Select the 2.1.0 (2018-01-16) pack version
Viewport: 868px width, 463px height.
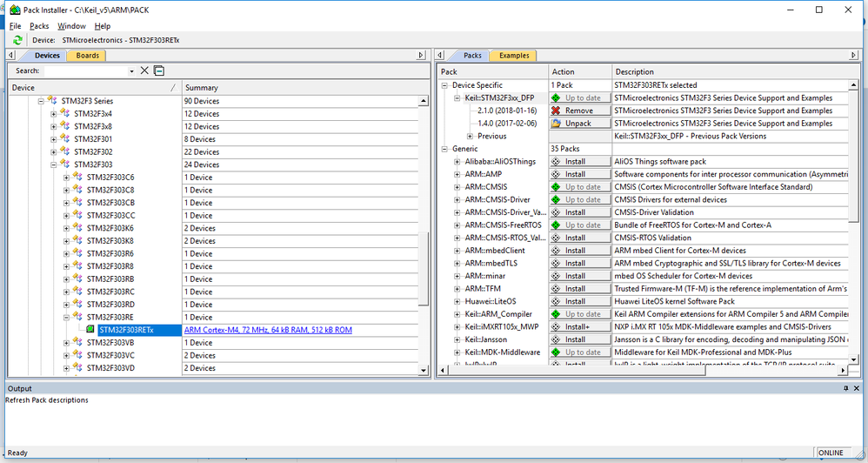507,111
